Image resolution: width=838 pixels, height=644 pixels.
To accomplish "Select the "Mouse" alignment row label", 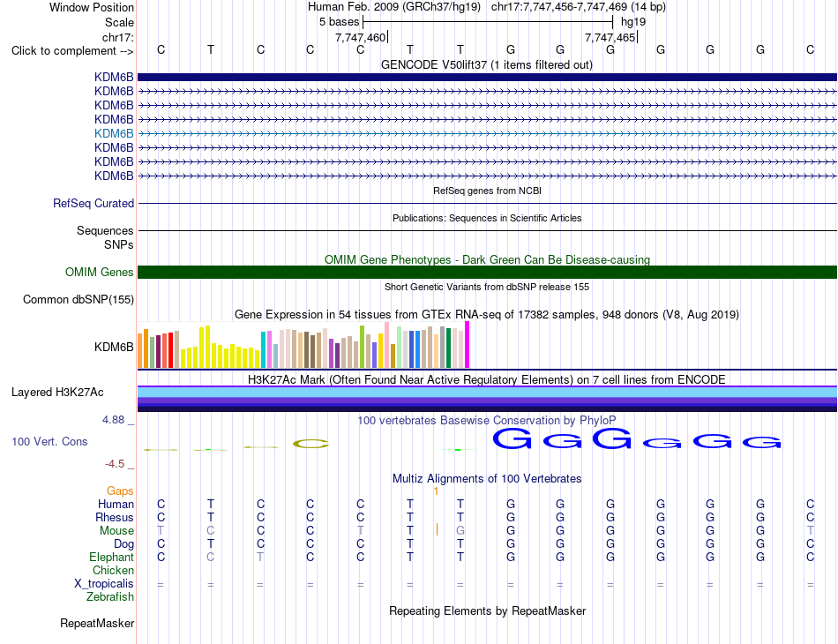I will coord(116,531).
